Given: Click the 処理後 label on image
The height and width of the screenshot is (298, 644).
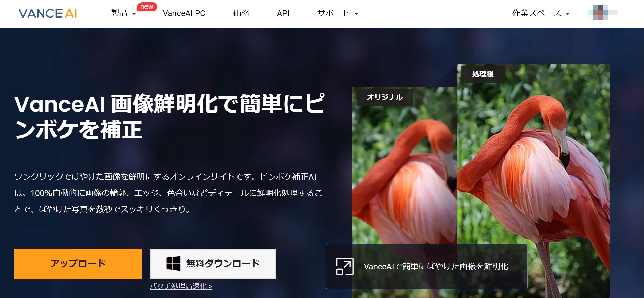Looking at the screenshot, I should point(483,74).
